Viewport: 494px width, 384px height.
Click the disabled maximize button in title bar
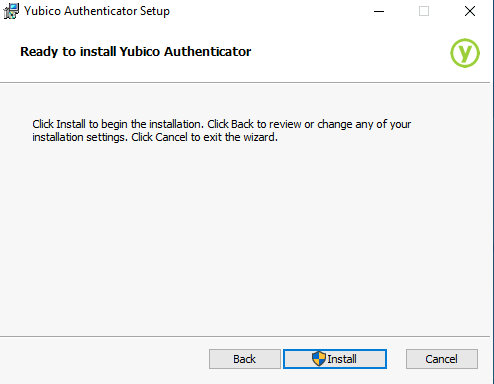(424, 11)
